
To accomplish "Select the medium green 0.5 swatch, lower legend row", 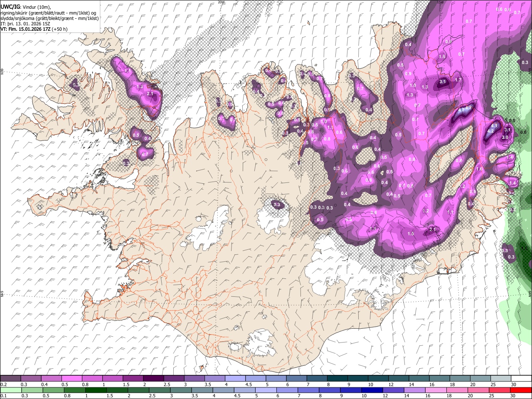I will coord(53,390).
